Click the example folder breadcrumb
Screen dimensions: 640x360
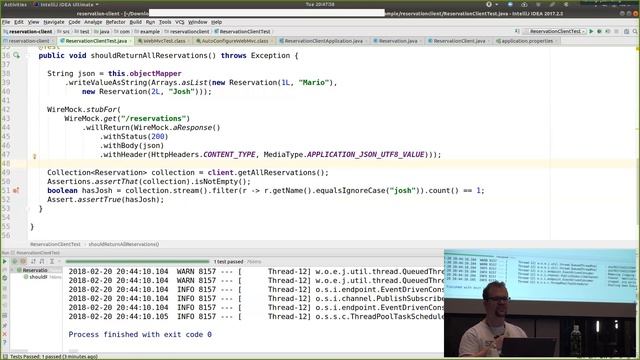[x=147, y=31]
